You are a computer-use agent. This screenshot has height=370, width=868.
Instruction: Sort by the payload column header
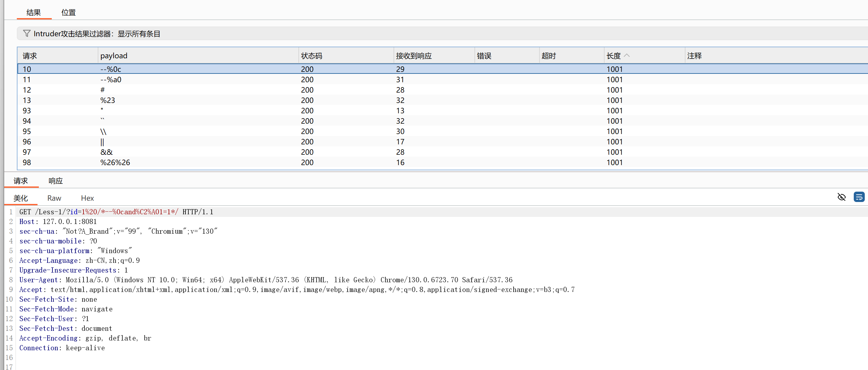(x=114, y=56)
